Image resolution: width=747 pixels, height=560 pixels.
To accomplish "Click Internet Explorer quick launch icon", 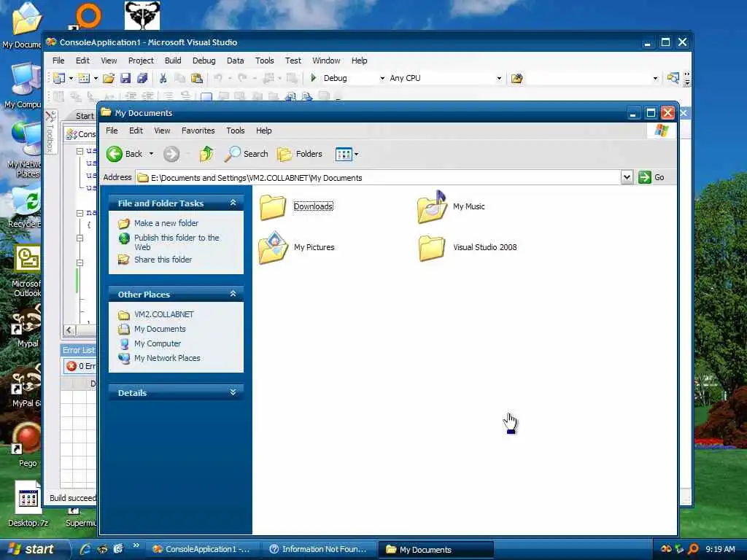I will [x=85, y=549].
